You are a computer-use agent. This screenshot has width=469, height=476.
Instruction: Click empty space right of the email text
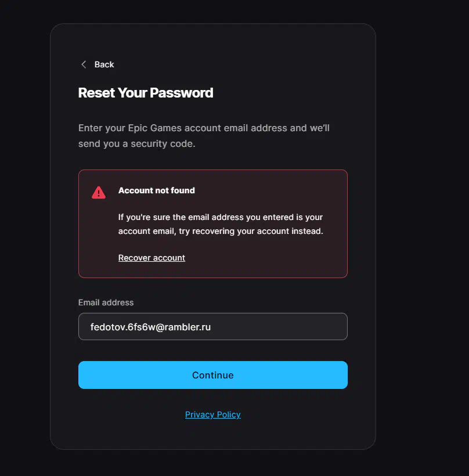click(279, 327)
